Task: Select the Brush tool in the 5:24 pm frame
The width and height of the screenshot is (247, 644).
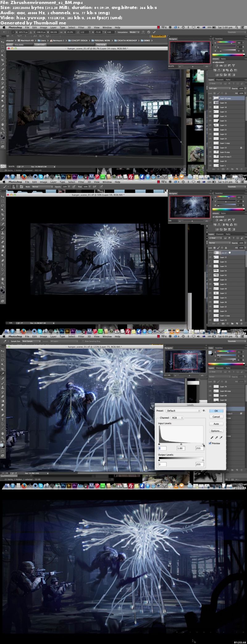Action: (x=3, y=229)
